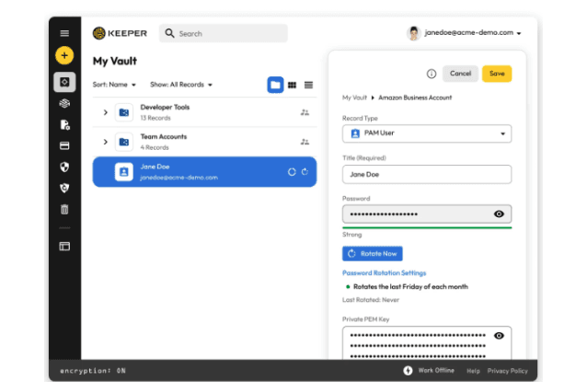The height and width of the screenshot is (392, 587).
Task: Click the Developer Tools shared folder icon
Action: pyautogui.click(x=124, y=112)
